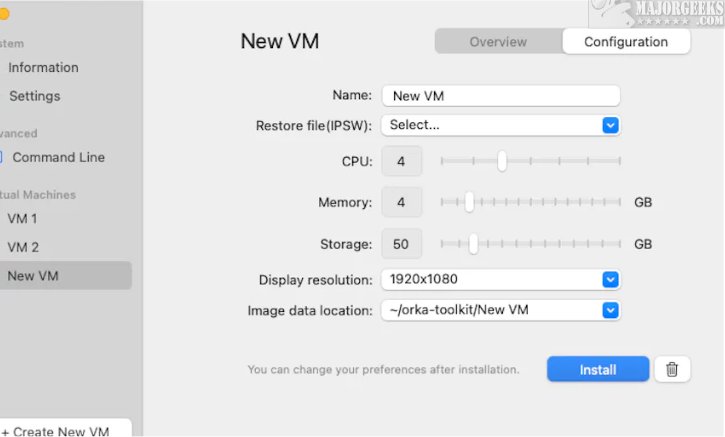Viewport: 725px width, 437px height.
Task: Click the Storage value box showing 50
Action: pos(401,244)
